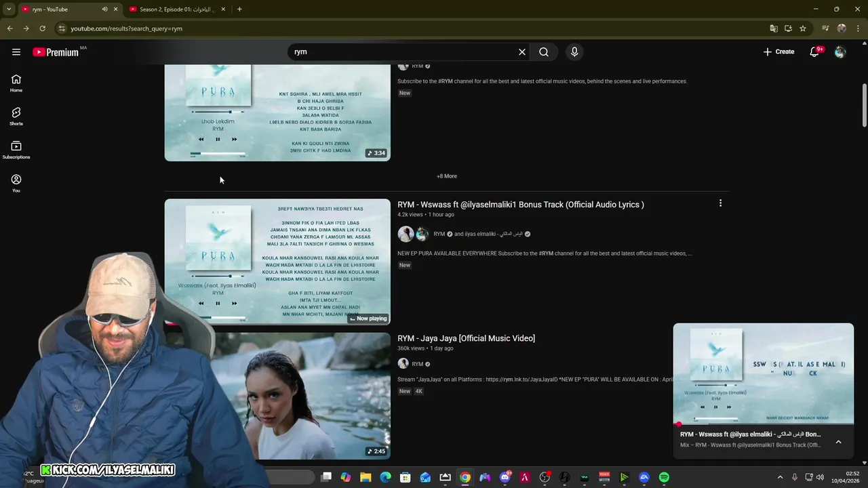Click miniplayer title RYM - Wswass

coord(751,434)
